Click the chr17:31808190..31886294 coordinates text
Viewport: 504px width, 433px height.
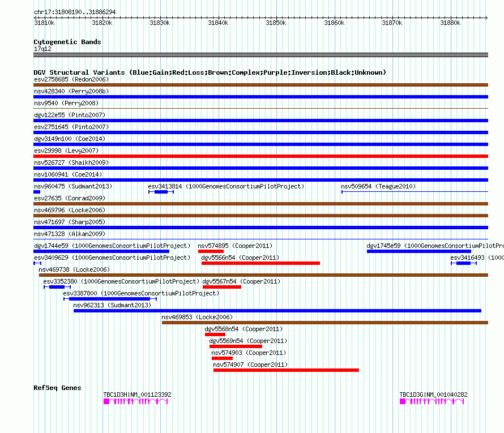(75, 12)
